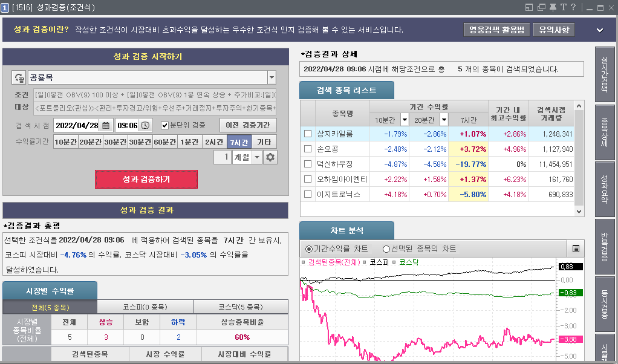Click the 7시간 column header

468,120
